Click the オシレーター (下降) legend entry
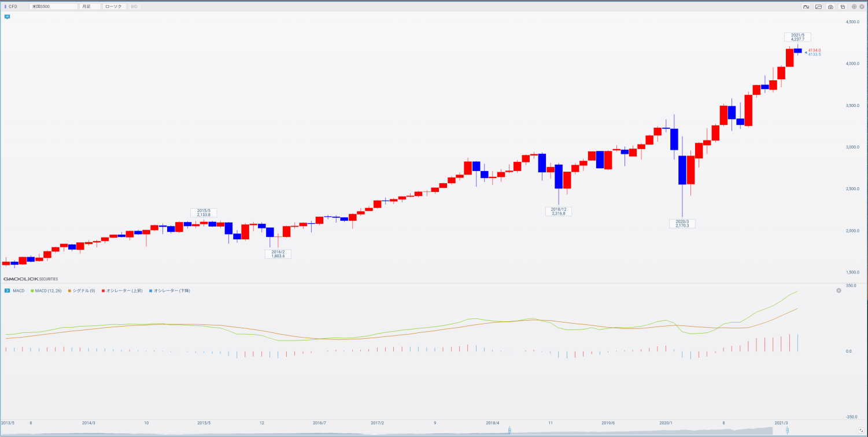 coord(169,291)
